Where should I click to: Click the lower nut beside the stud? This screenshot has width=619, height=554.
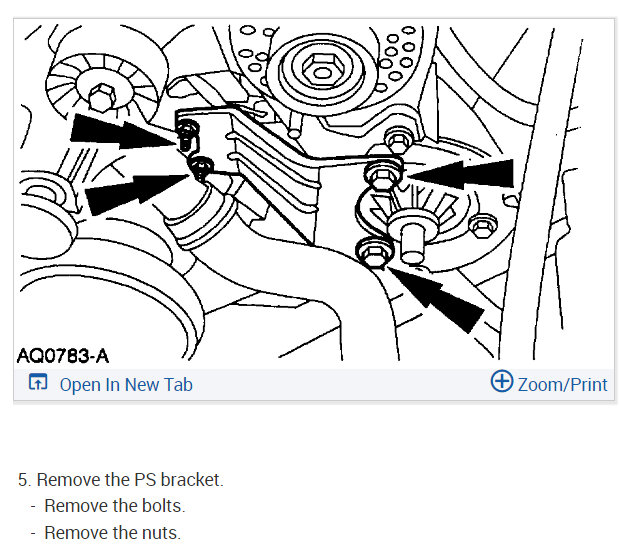[374, 252]
